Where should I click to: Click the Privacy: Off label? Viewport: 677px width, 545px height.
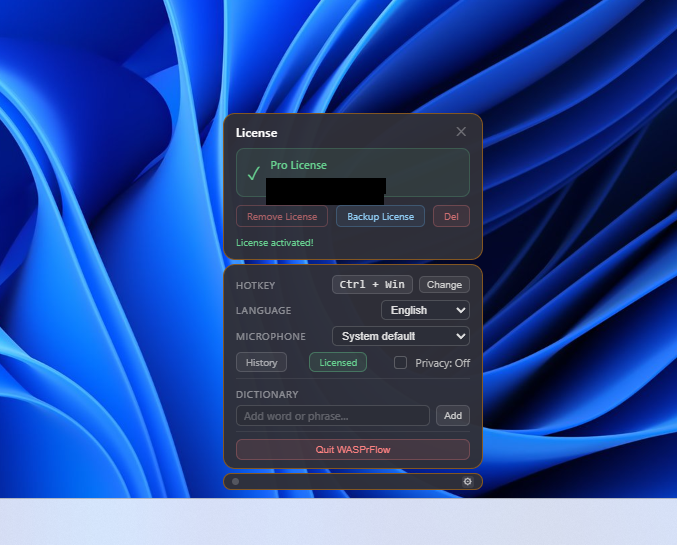[443, 363]
